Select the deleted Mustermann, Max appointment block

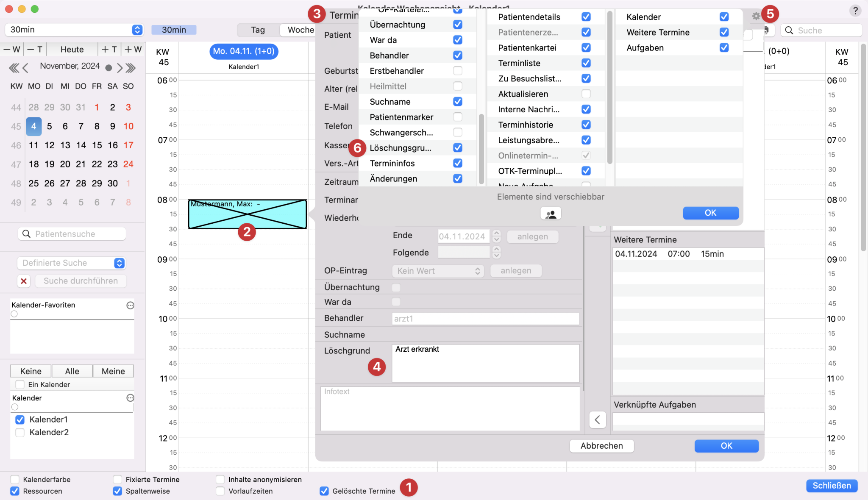point(248,214)
